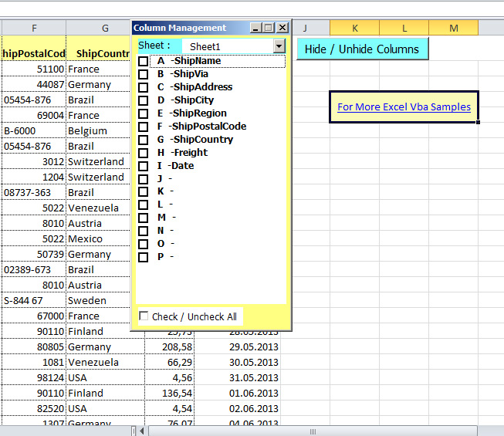Toggle the C -ShipAddress checkbox
The height and width of the screenshot is (436, 504).
click(144, 87)
